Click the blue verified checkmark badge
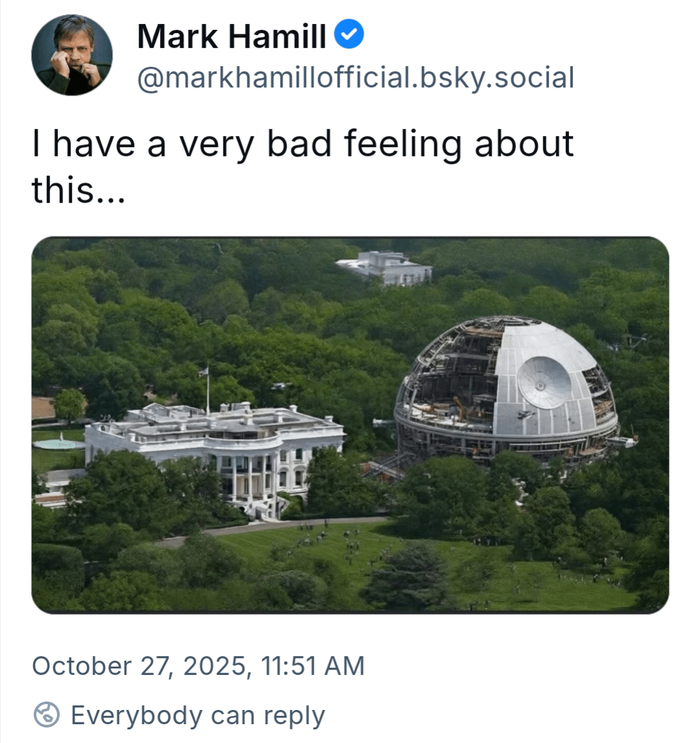This screenshot has height=743, width=700. coord(349,35)
